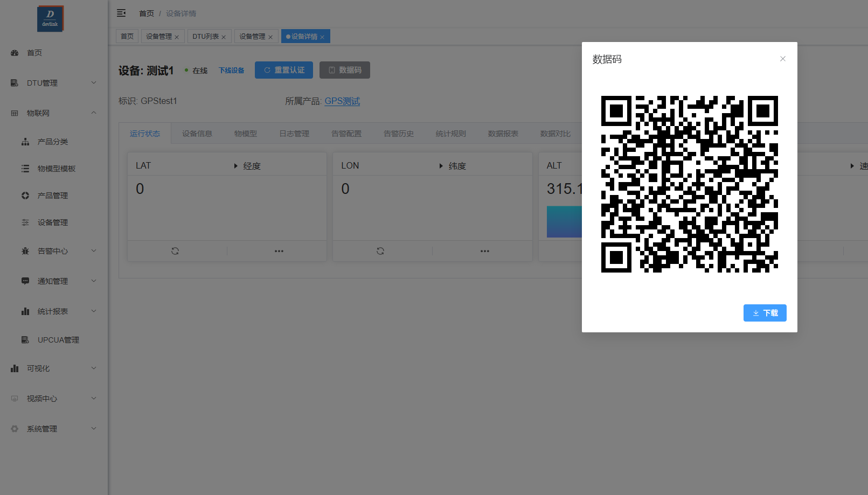Collapse the 物联网 menu chevron
Image resolution: width=868 pixels, height=495 pixels.
coord(94,113)
